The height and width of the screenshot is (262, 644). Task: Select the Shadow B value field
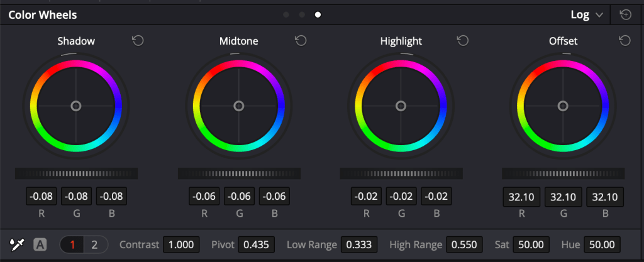pos(111,197)
